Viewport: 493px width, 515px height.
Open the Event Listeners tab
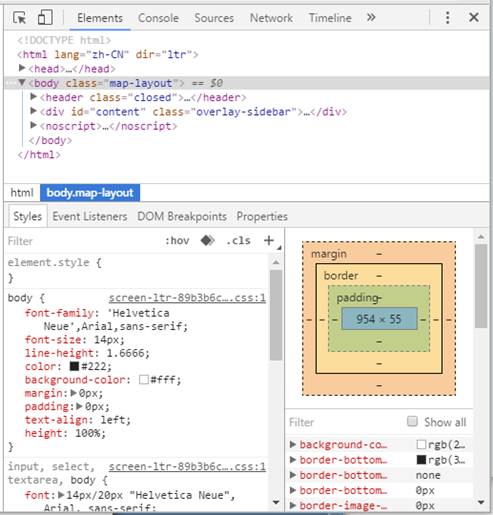pos(90,217)
